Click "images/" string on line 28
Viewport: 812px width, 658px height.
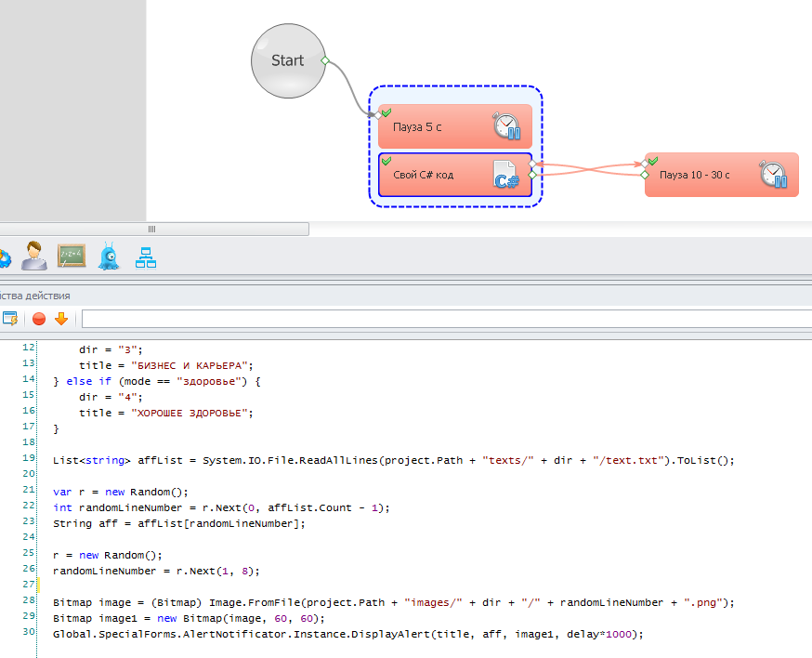coord(434,603)
